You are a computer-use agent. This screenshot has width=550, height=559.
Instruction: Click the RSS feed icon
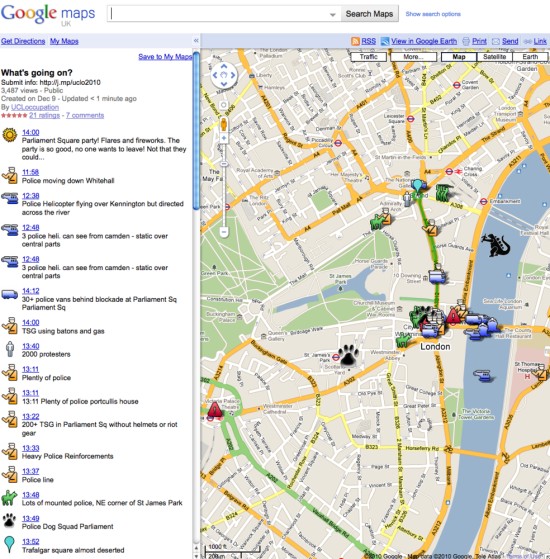pyautogui.click(x=355, y=41)
